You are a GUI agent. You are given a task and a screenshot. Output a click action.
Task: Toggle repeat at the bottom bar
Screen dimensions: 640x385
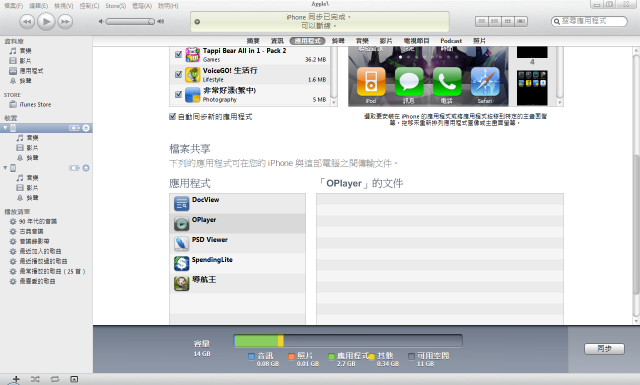pos(55,379)
